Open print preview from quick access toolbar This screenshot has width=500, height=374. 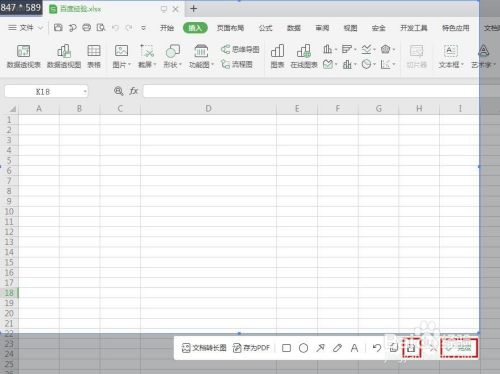[101, 28]
